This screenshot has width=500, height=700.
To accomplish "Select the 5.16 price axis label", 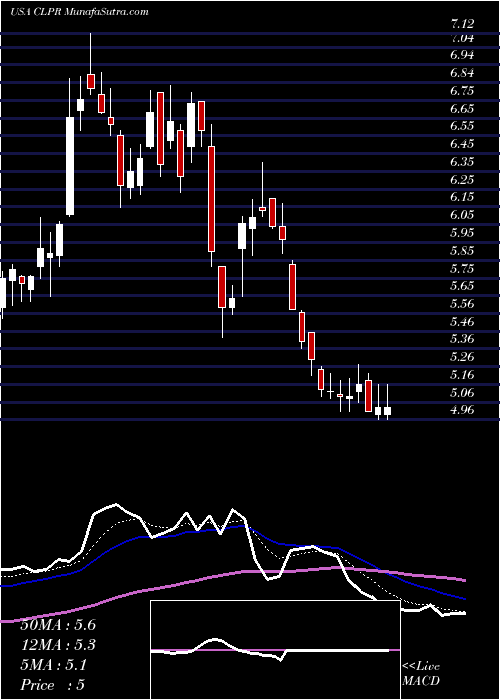I will [x=462, y=375].
